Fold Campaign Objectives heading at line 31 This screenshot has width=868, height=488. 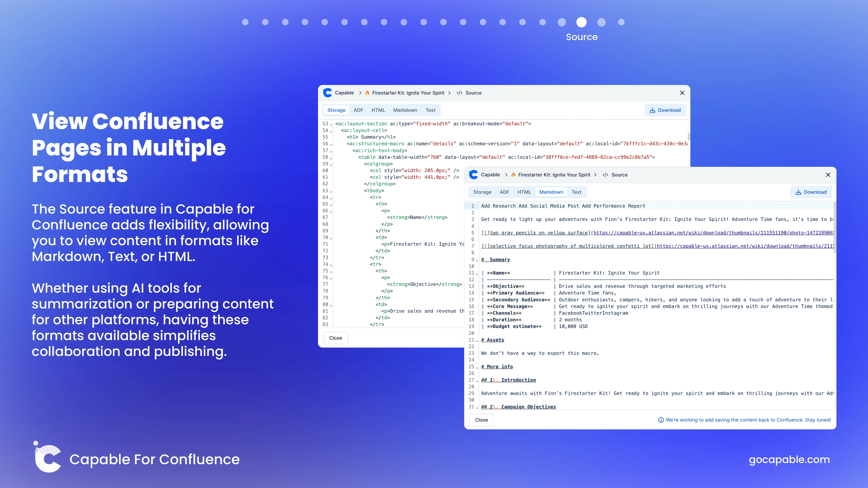pyautogui.click(x=477, y=408)
